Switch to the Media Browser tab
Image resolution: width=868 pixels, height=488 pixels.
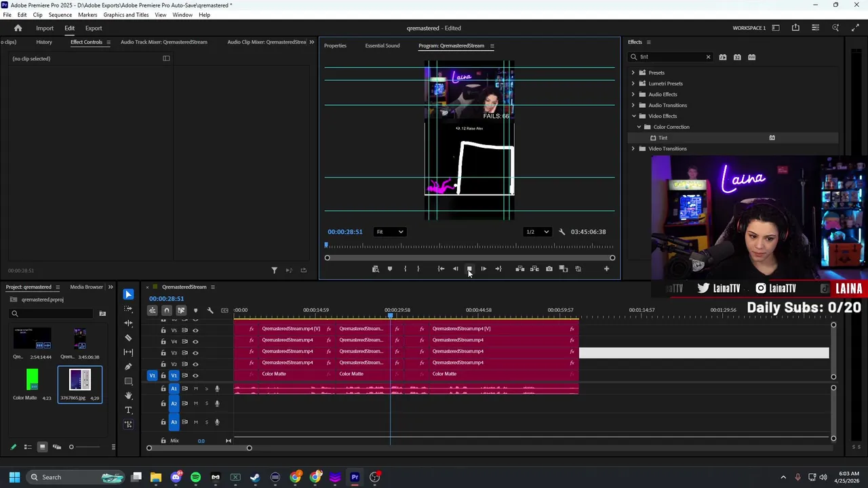pos(87,287)
